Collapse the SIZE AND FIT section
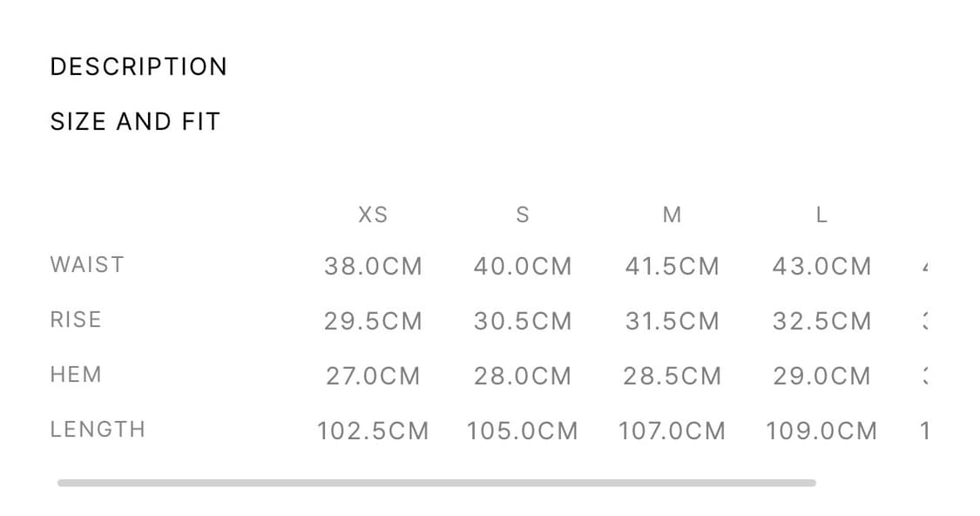980x516 pixels. (x=135, y=121)
